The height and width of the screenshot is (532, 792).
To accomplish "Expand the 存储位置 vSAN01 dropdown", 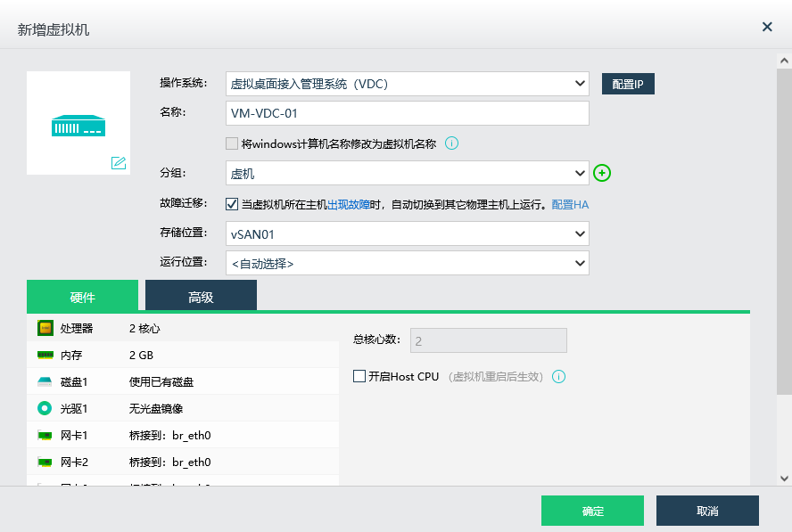I will tap(407, 233).
